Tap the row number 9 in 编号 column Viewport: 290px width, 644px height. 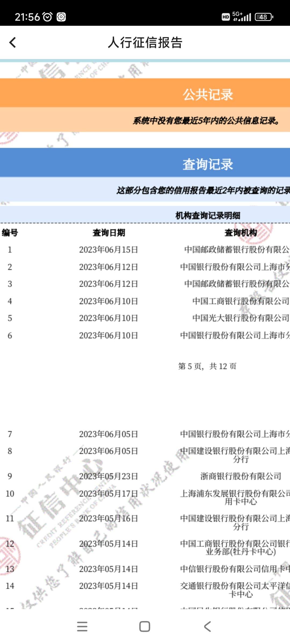[x=10, y=476]
